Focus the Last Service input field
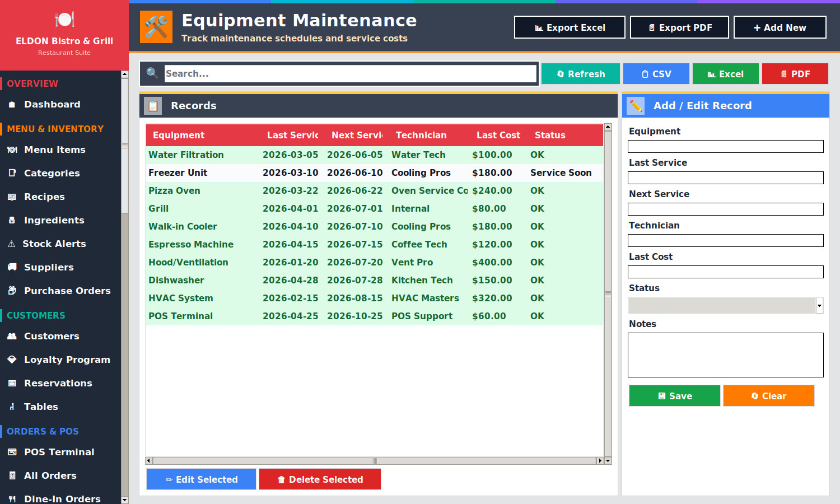Screen dimensions: 840x504 (x=726, y=178)
